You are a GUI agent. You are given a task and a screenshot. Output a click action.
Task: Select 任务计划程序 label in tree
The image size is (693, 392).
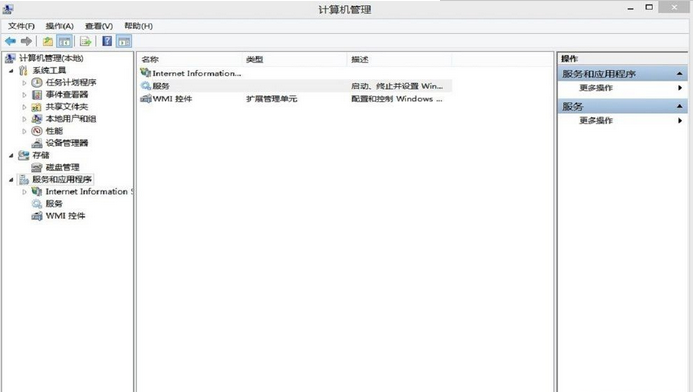[x=71, y=82]
